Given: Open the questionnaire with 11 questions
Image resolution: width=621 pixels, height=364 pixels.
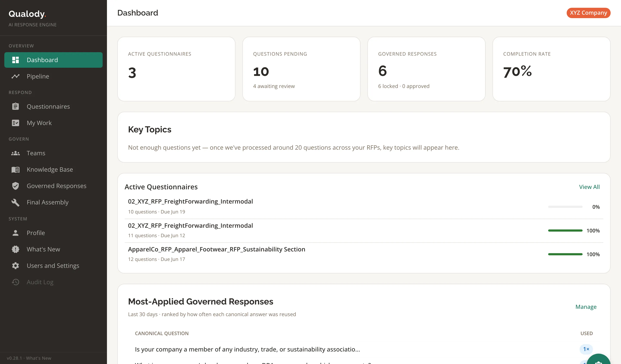Looking at the screenshot, I should point(364,231).
